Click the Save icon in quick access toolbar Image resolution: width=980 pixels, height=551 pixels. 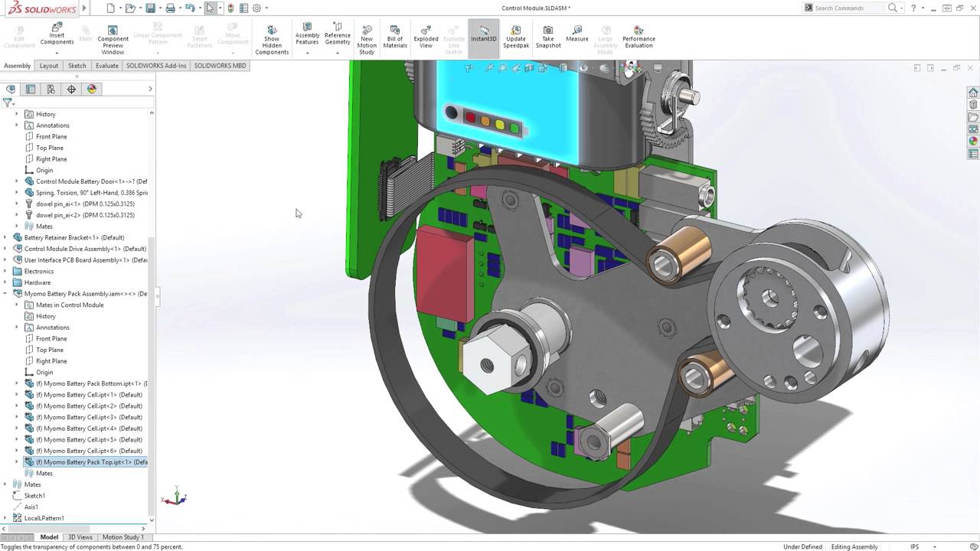pos(151,8)
